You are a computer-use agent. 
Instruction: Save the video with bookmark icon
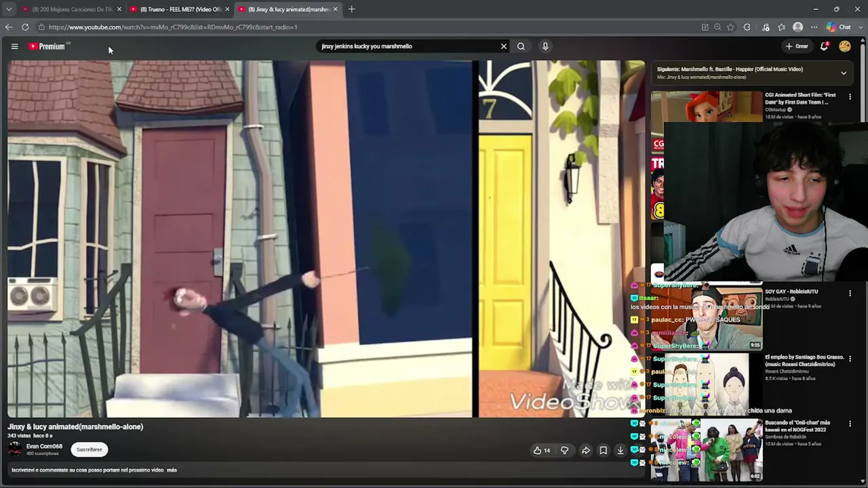pyautogui.click(x=603, y=450)
